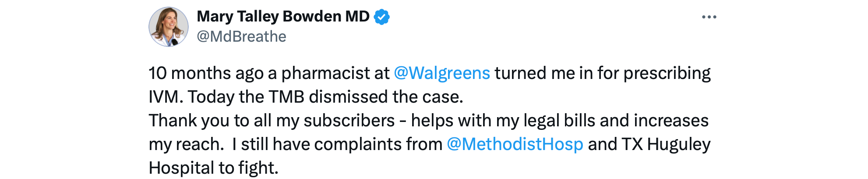Screen dimensions: 868x179
Task: Click the "my reach." text in tweet
Action: point(186,144)
